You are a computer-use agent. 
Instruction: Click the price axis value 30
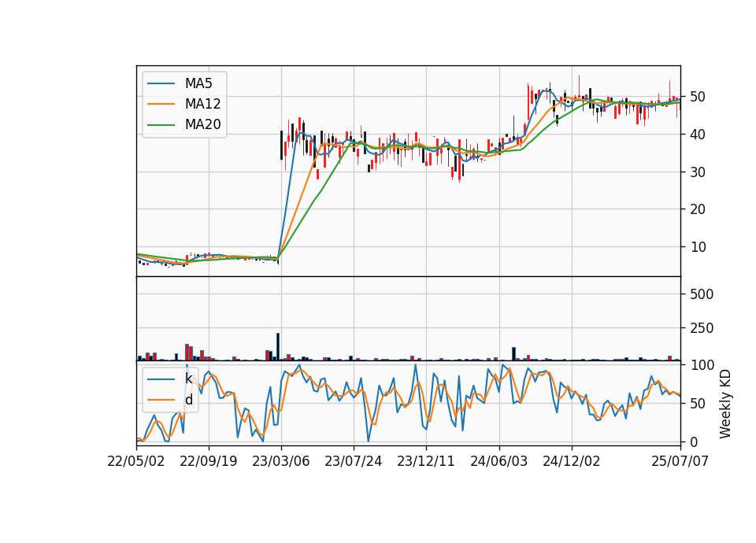click(698, 172)
